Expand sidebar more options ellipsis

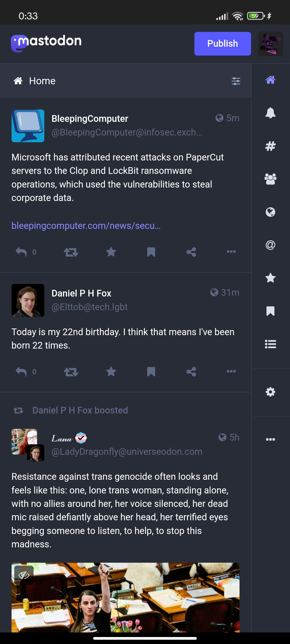pyautogui.click(x=270, y=440)
